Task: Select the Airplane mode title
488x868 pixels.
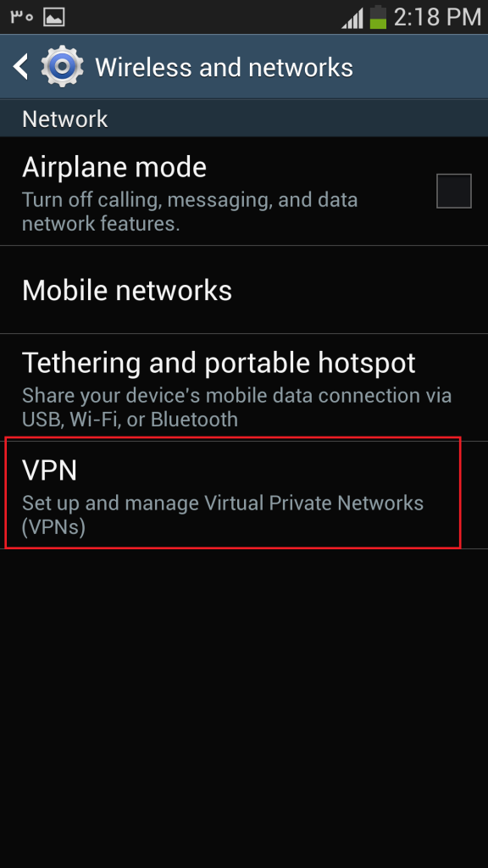Action: 114,167
